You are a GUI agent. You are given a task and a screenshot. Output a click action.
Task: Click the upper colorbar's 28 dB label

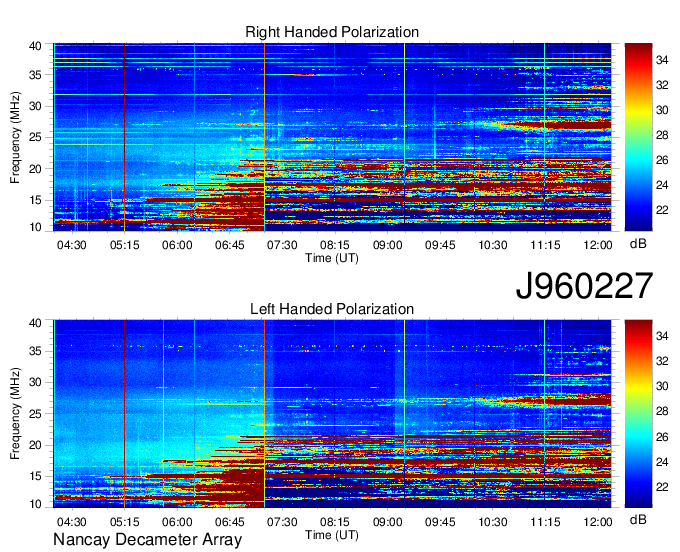pos(662,135)
